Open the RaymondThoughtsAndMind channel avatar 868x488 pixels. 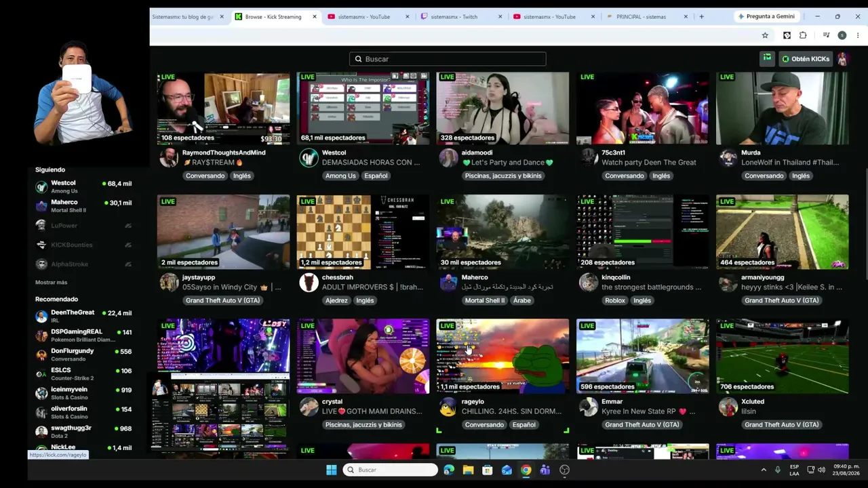(169, 158)
